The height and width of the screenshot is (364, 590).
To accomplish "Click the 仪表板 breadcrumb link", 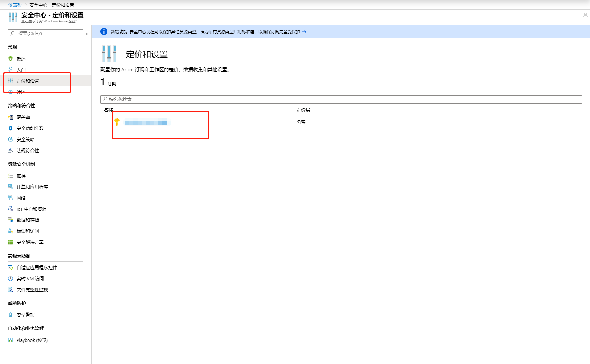I will 15,5.
